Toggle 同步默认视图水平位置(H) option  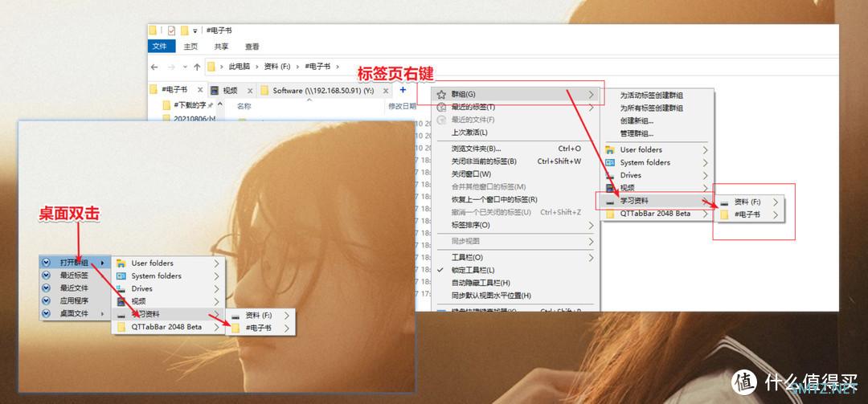491,296
